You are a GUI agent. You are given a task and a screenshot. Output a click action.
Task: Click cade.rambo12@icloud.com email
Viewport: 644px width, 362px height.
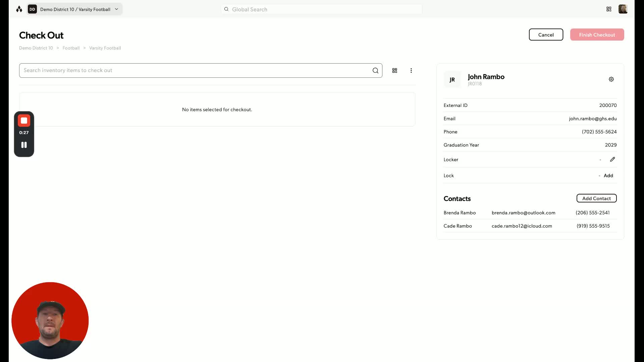522,226
